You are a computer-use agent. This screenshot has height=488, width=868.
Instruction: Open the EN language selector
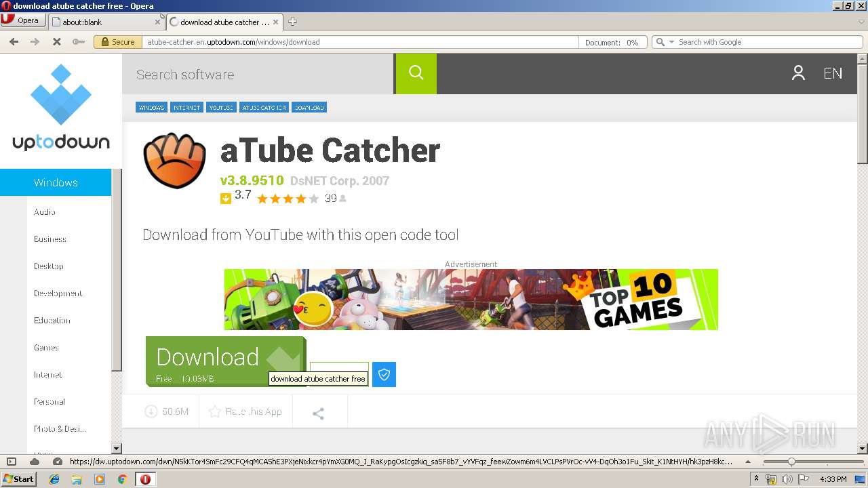click(x=833, y=73)
